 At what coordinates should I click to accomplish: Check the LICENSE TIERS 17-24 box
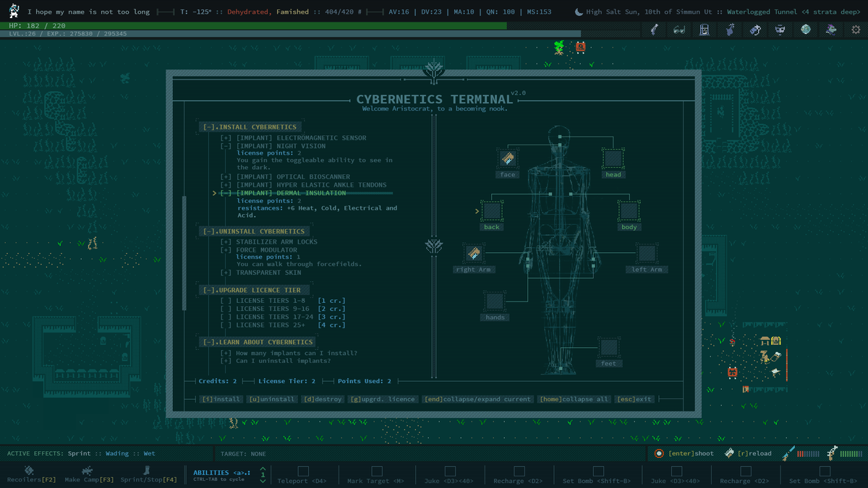point(226,317)
